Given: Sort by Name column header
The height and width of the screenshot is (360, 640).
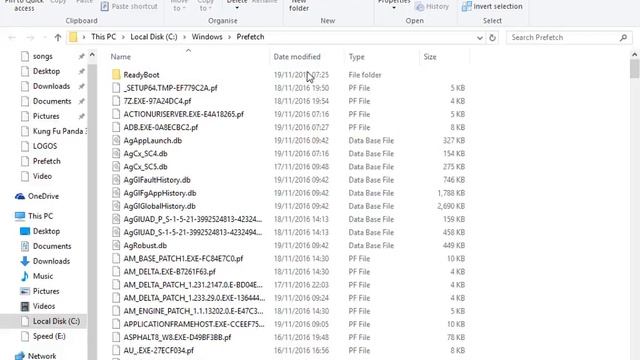Looking at the screenshot, I should (x=121, y=57).
